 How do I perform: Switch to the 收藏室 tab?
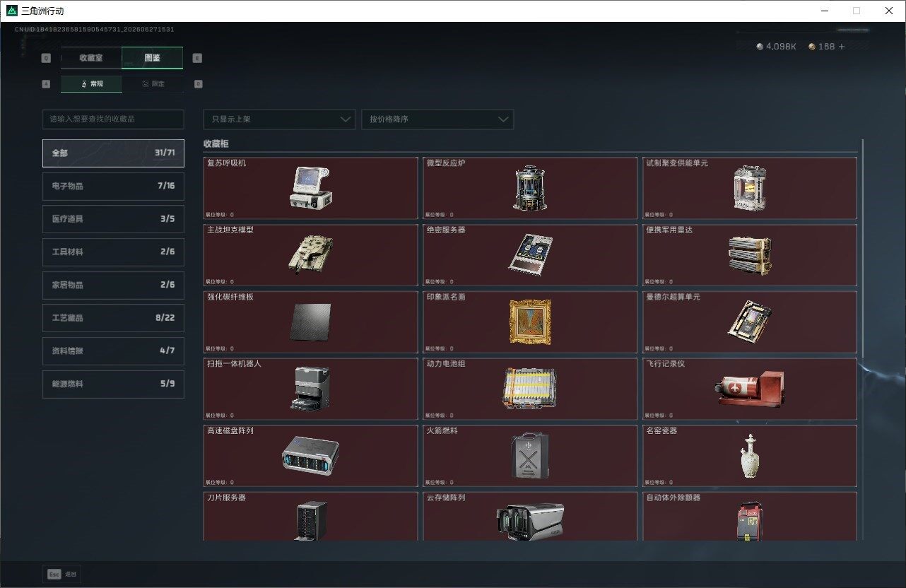click(x=91, y=58)
